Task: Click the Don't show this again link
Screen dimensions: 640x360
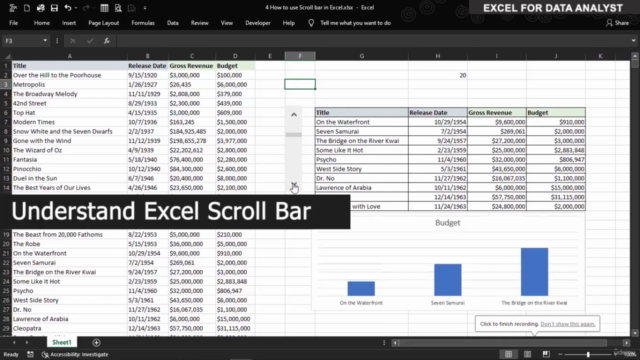Action: (568, 324)
